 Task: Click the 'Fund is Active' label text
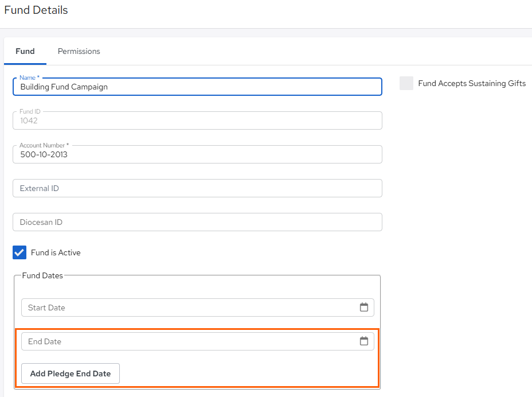pyautogui.click(x=56, y=252)
